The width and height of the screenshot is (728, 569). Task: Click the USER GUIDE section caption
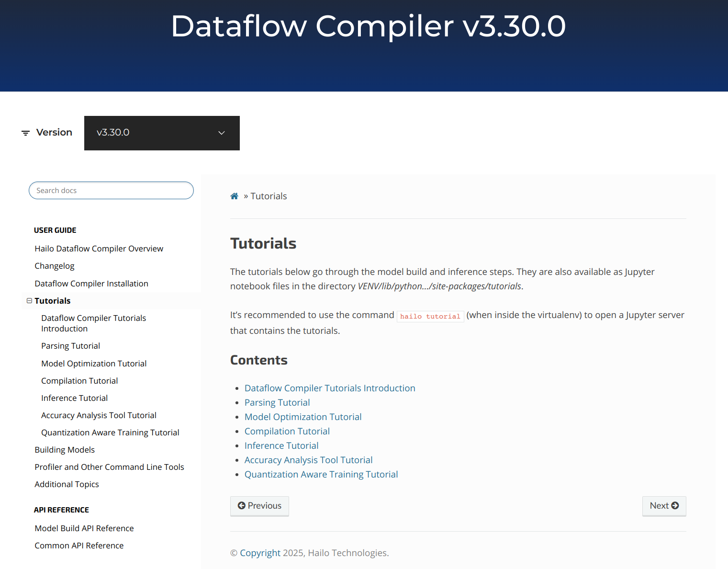tap(55, 230)
